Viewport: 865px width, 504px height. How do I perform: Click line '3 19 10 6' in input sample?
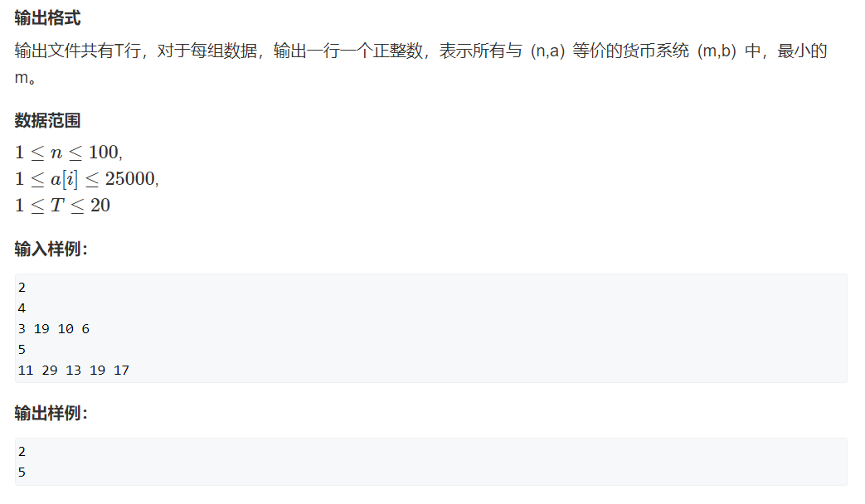click(x=54, y=329)
